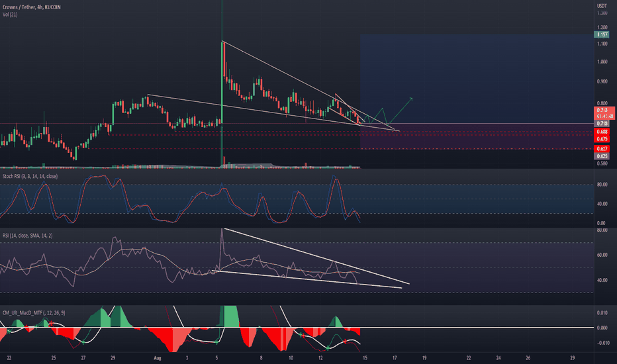Click the 8 date on the time axis
This screenshot has width=617, height=364.
click(261, 358)
